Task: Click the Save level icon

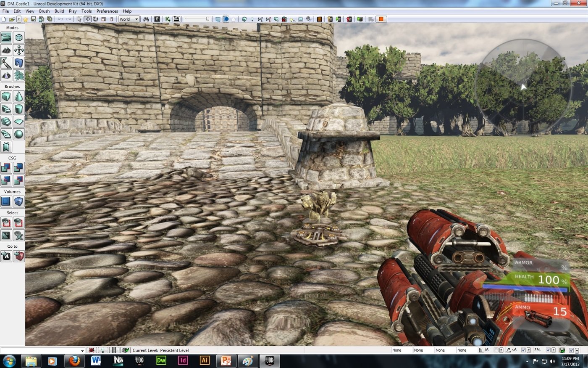Action: click(34, 19)
